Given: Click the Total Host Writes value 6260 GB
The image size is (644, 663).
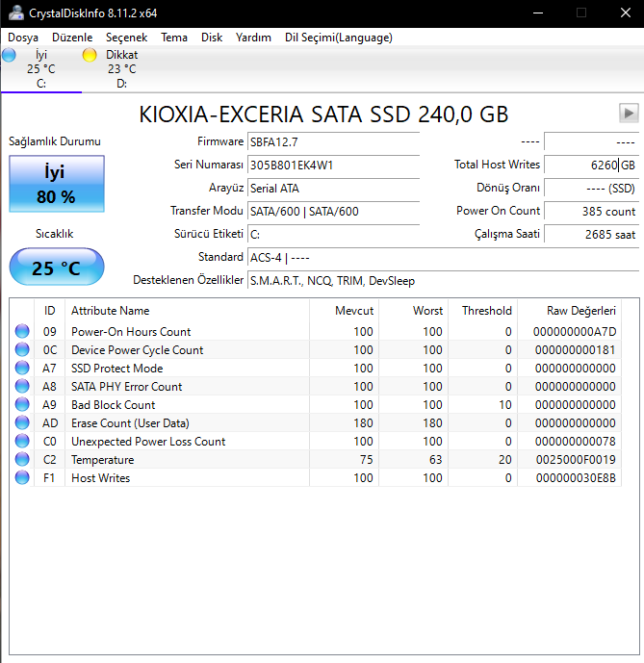Looking at the screenshot, I should pyautogui.click(x=591, y=165).
